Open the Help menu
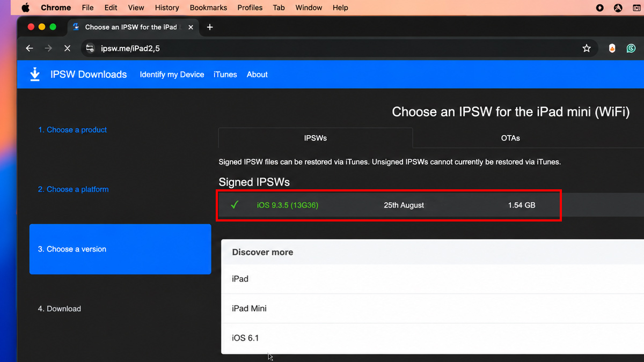 click(x=340, y=8)
